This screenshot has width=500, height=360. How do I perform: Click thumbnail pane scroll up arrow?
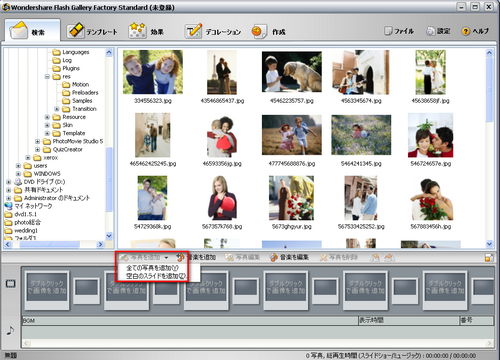pyautogui.click(x=489, y=53)
